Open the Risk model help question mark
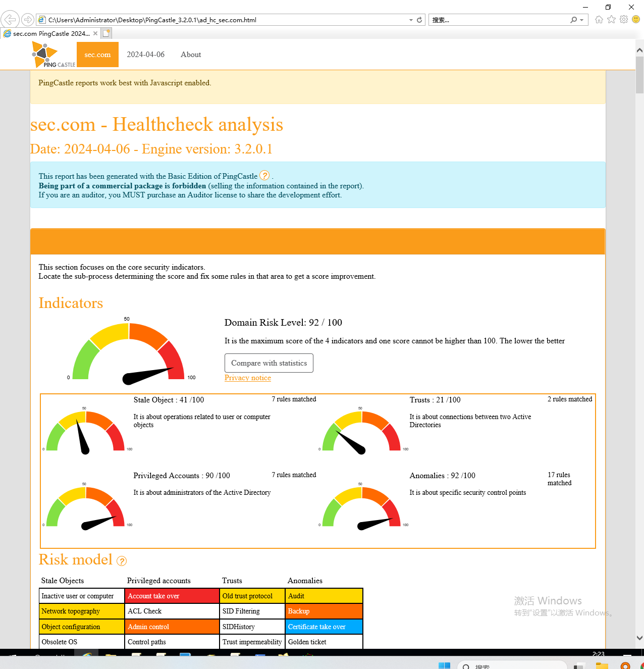Image resolution: width=644 pixels, height=669 pixels. tap(122, 561)
